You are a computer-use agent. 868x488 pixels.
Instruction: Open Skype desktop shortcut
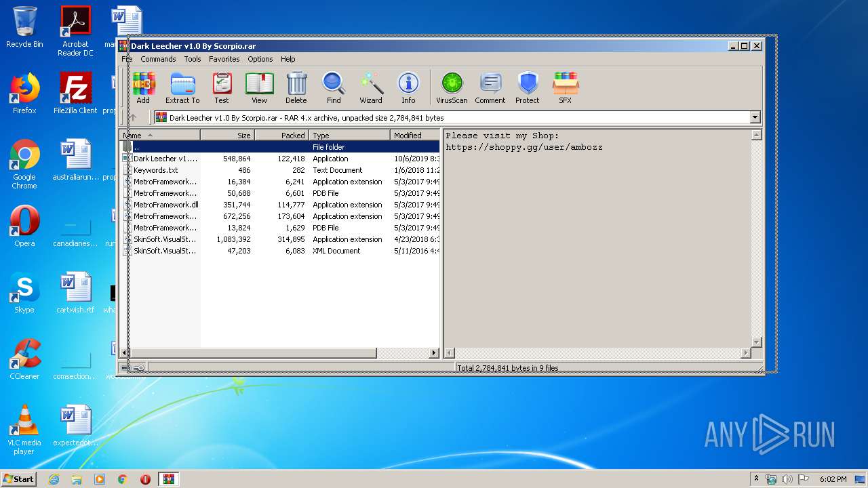click(x=24, y=293)
